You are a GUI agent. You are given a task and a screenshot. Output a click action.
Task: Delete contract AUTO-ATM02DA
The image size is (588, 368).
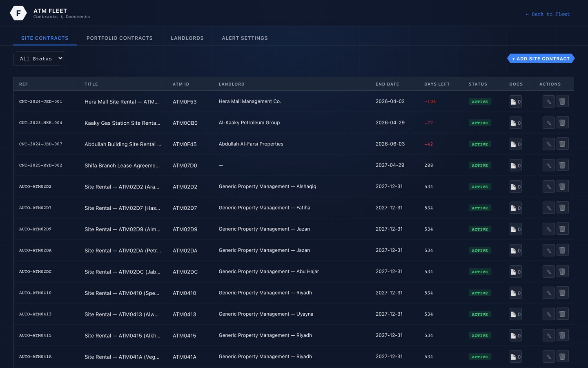(x=562, y=250)
